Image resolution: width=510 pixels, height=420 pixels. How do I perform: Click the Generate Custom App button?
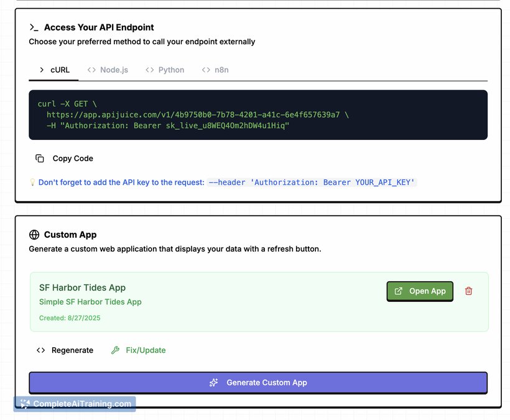click(258, 383)
